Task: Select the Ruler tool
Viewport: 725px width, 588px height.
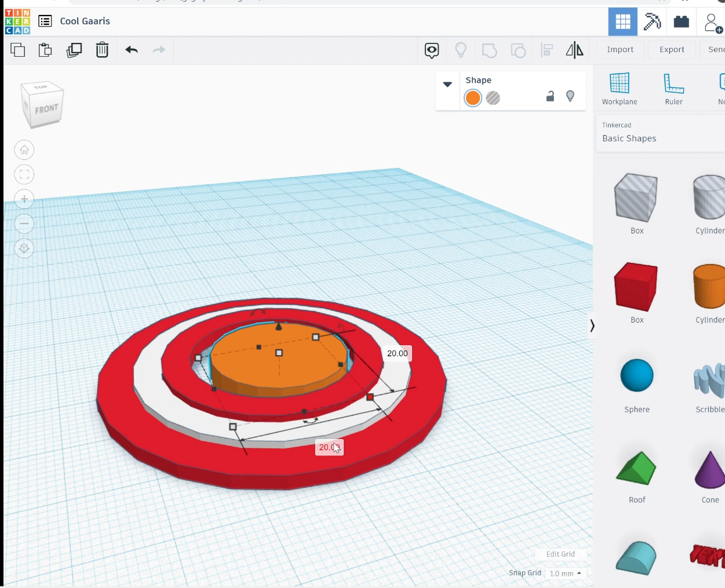Action: pos(673,89)
